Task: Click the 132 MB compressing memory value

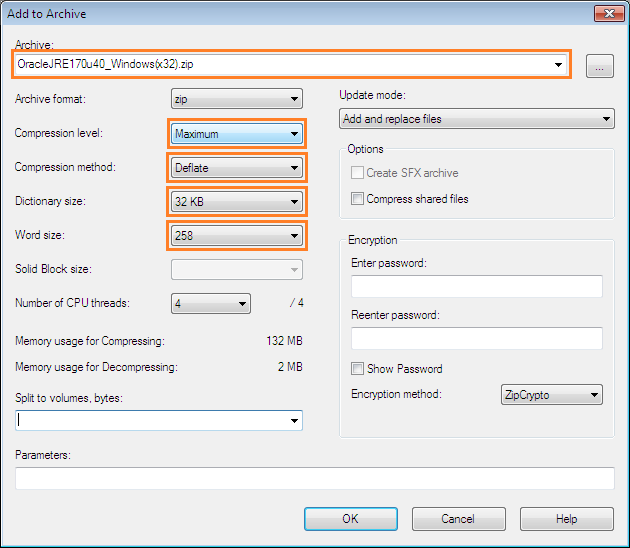Action: pos(284,341)
